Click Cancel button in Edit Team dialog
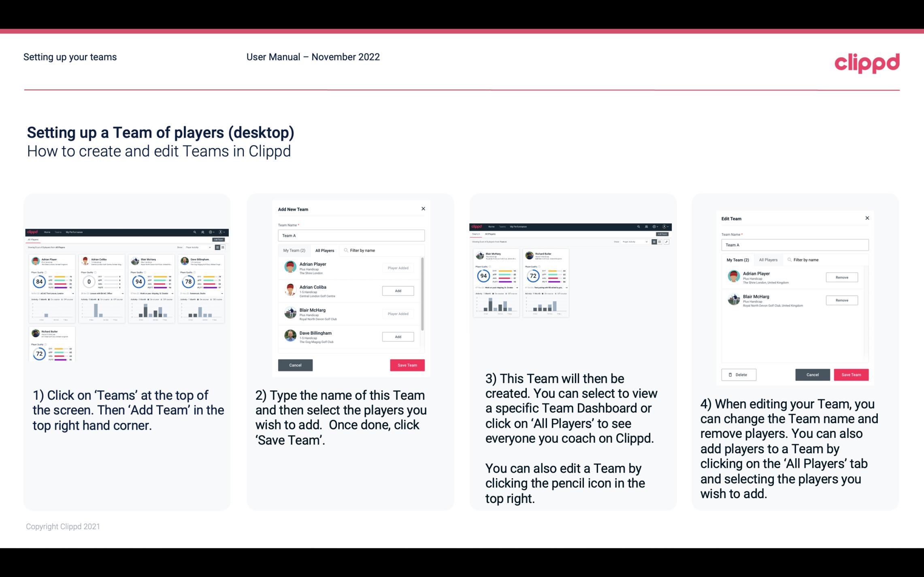924x577 pixels. [813, 374]
